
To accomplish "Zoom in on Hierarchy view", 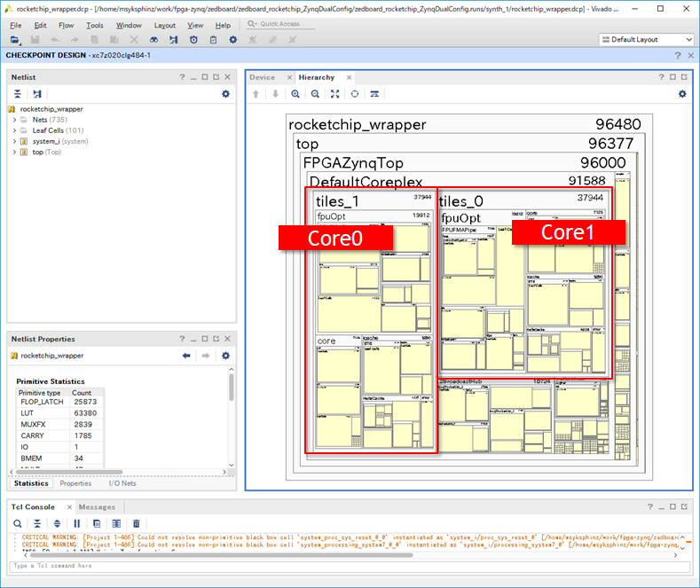I will click(x=295, y=94).
